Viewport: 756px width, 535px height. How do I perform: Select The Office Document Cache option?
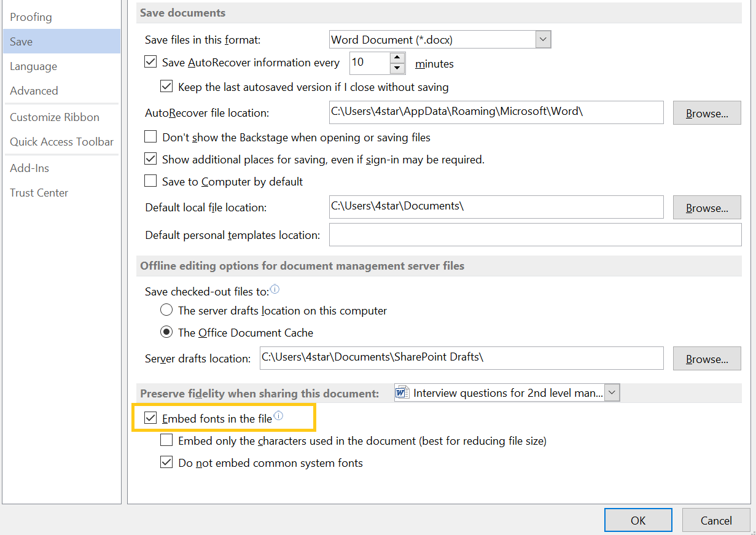click(166, 332)
